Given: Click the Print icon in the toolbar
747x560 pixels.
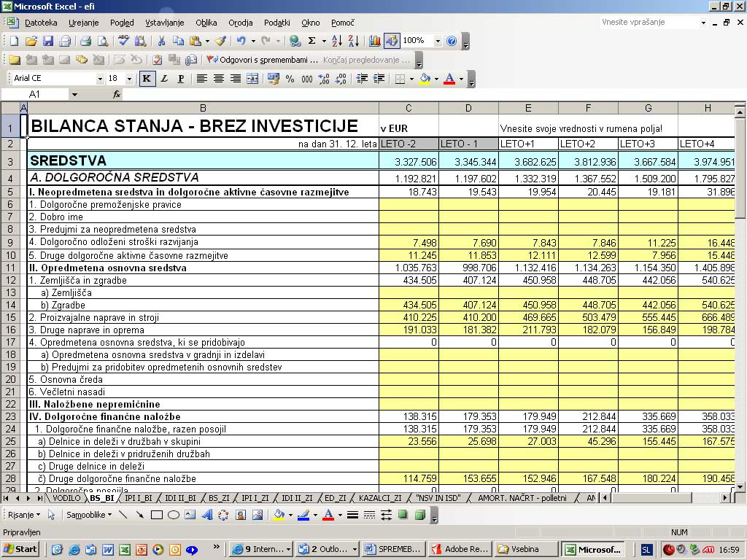Looking at the screenshot, I should (x=85, y=42).
